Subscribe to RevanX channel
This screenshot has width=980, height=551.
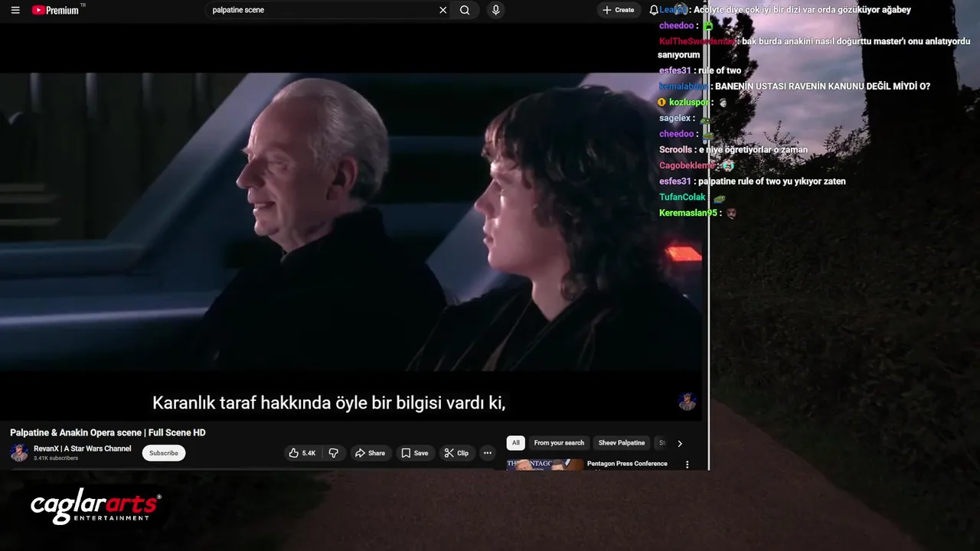pos(163,453)
